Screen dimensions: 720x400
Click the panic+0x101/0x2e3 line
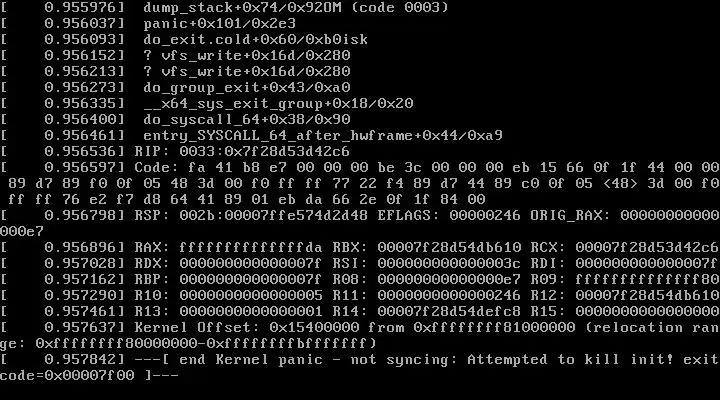(x=219, y=23)
